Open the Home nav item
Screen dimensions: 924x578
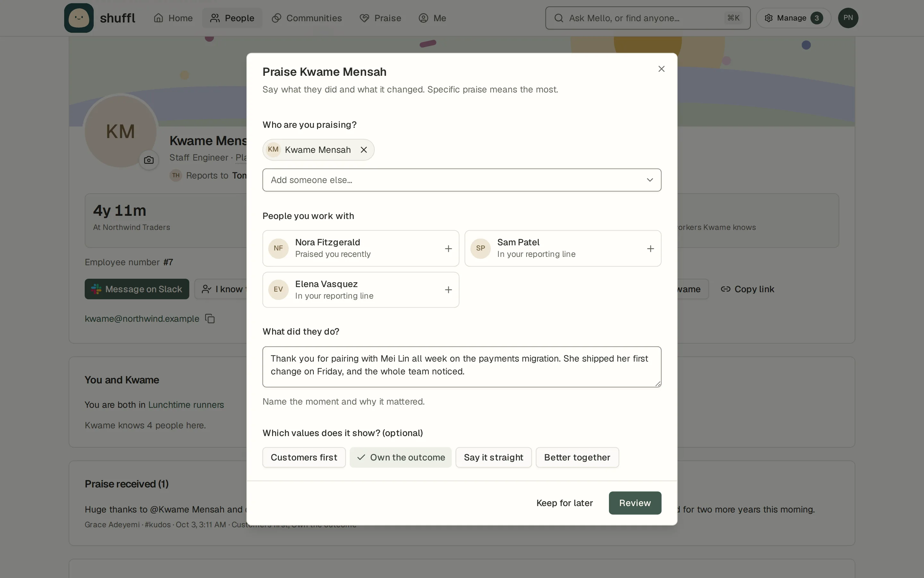pyautogui.click(x=173, y=18)
